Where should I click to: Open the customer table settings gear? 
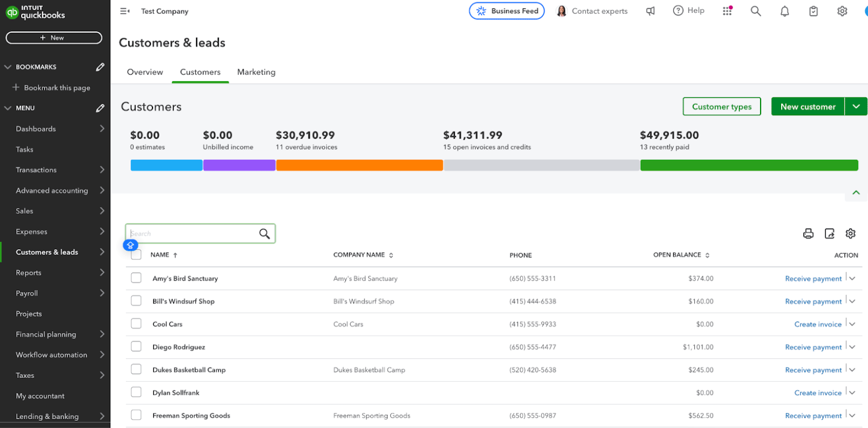tap(850, 234)
